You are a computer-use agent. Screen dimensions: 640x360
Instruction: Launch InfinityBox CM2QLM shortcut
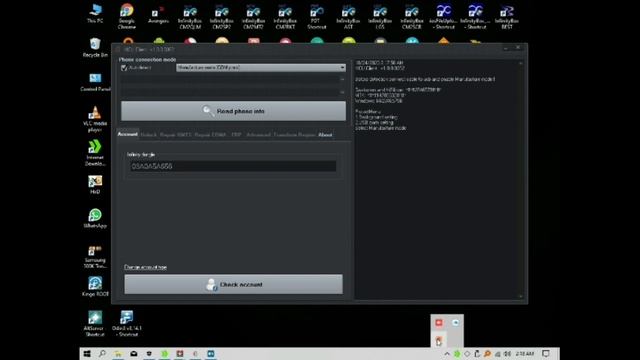click(190, 17)
